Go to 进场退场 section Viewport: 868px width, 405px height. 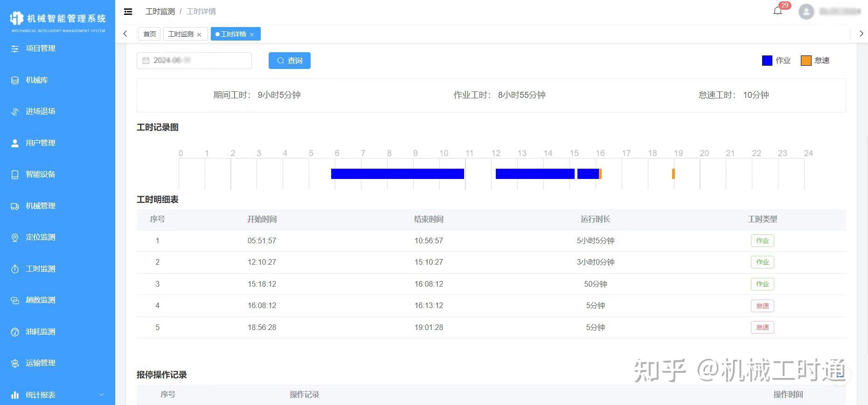pyautogui.click(x=41, y=111)
